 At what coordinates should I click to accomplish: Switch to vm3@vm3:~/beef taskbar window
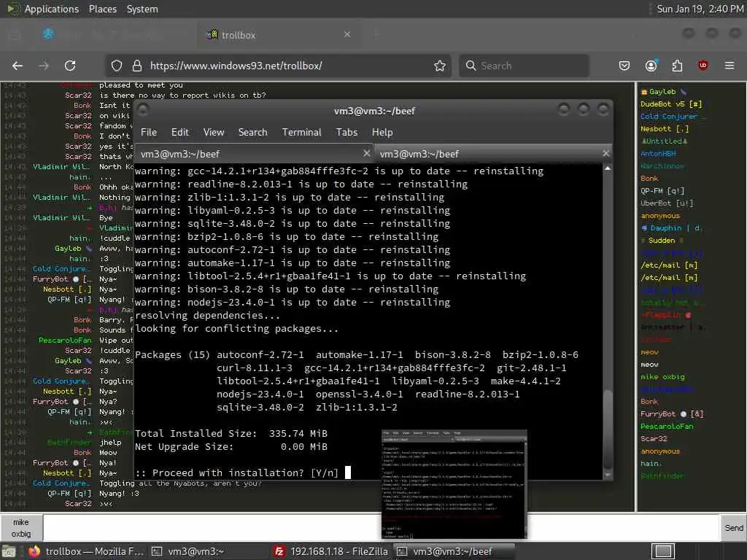454,551
